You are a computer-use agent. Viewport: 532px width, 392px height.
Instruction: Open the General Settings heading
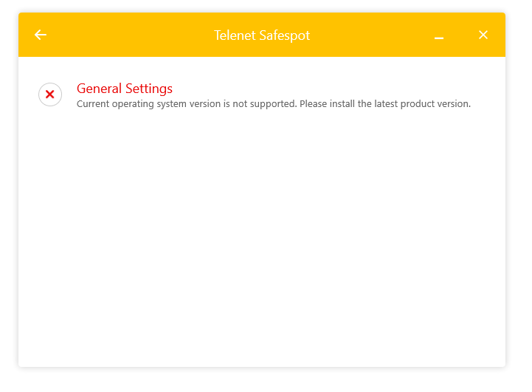[125, 89]
